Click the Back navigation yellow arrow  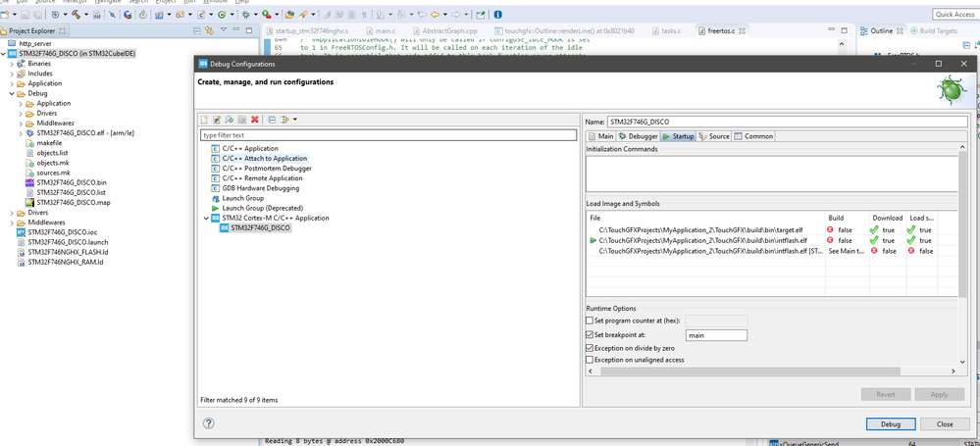click(435, 14)
